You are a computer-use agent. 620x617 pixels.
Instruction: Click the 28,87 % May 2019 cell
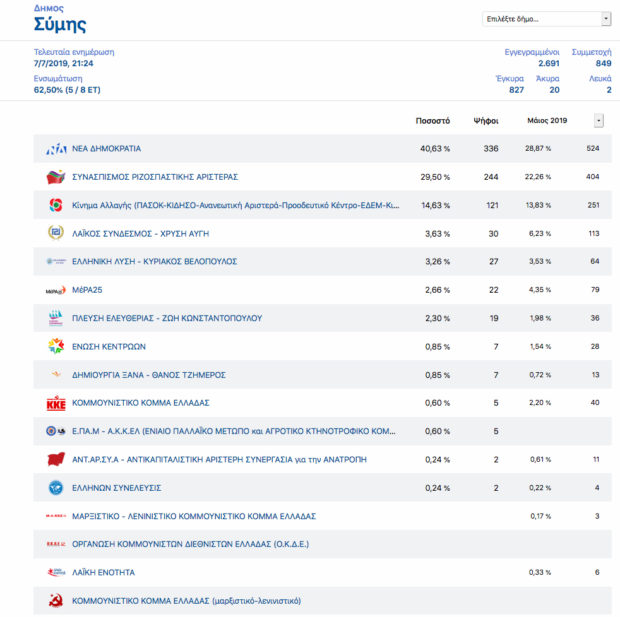538,148
